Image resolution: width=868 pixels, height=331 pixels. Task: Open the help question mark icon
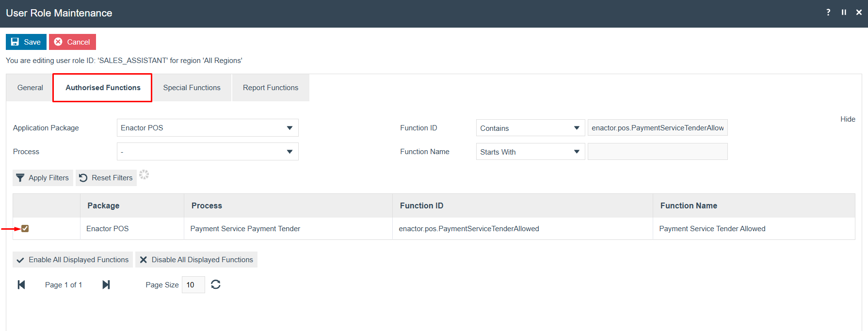828,12
